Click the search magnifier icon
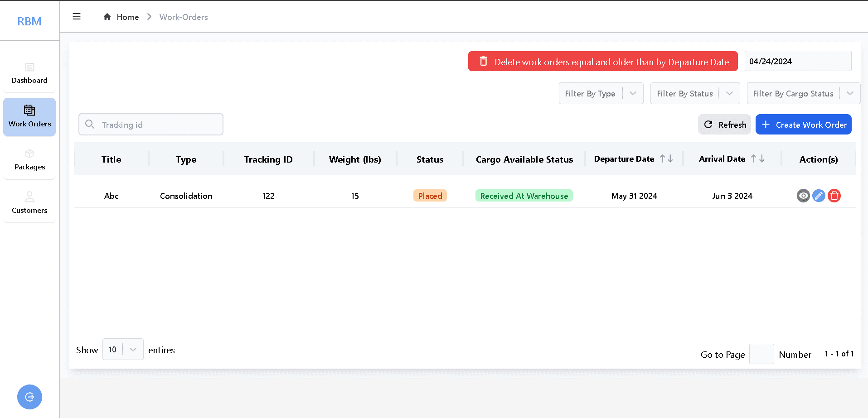This screenshot has height=418, width=868. (x=90, y=124)
